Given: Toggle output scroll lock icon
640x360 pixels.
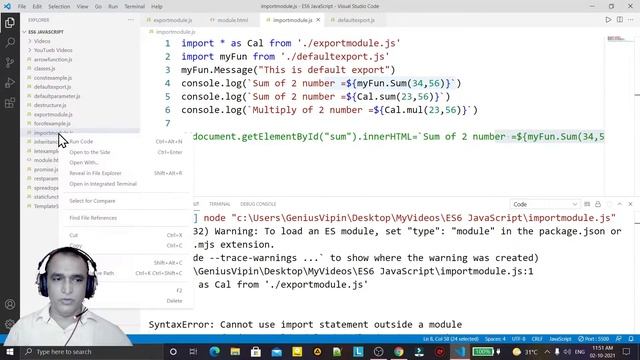Looking at the screenshot, I should tap(598, 204).
